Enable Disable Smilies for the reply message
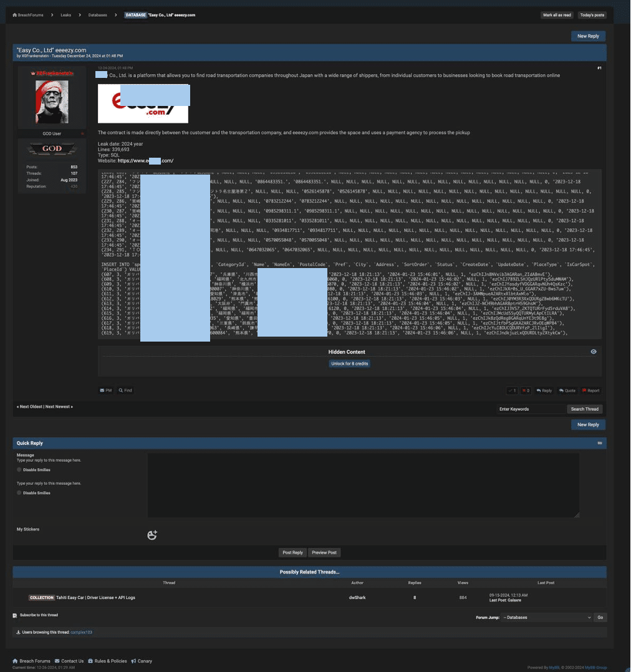 19,469
